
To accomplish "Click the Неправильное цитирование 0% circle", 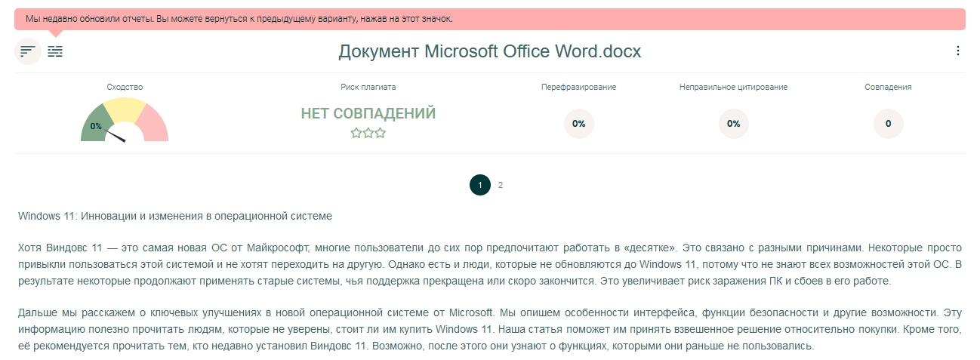I will click(733, 124).
